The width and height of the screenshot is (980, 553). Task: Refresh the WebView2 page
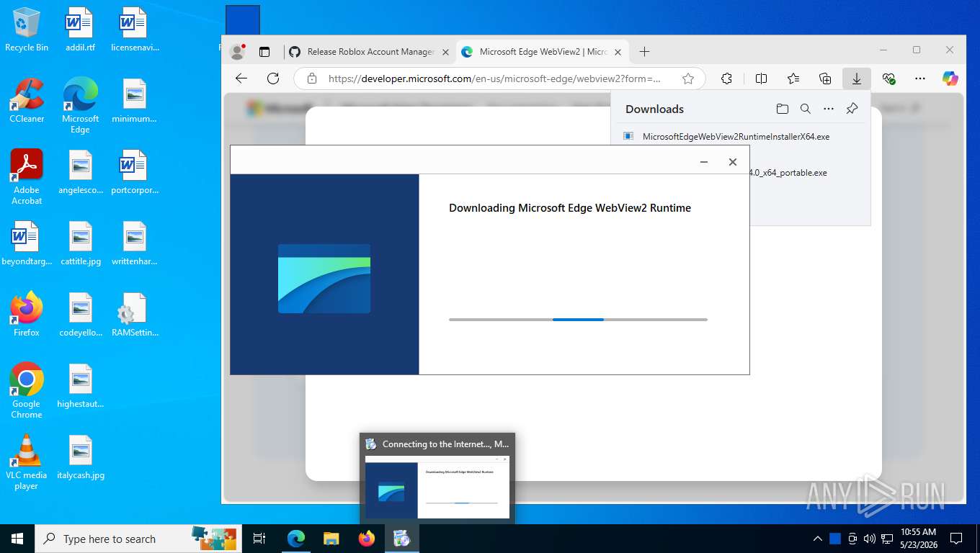273,78
